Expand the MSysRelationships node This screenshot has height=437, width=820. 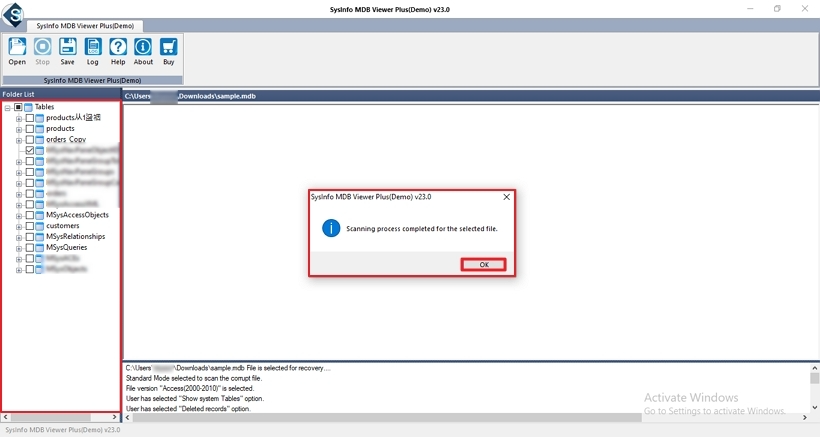(19, 238)
